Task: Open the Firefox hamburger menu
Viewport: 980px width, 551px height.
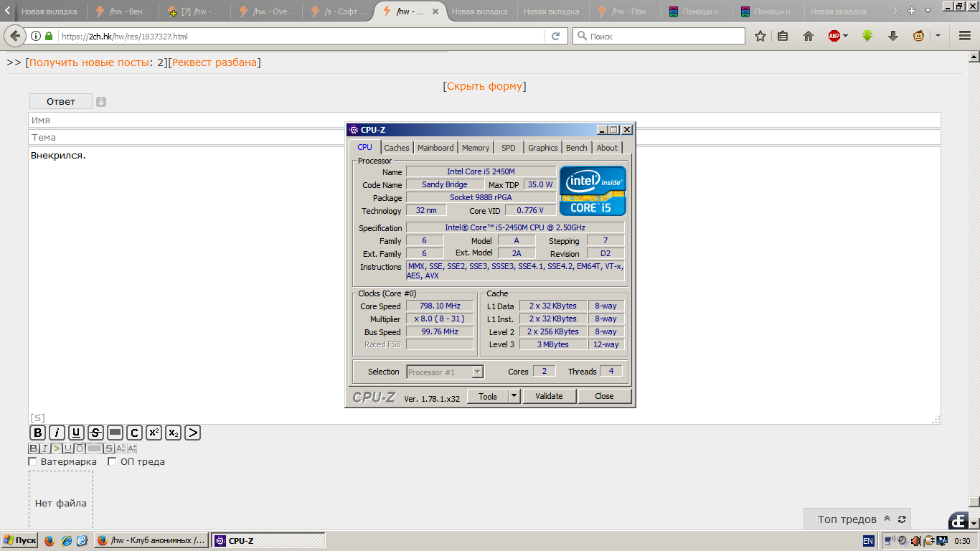Action: pyautogui.click(x=964, y=36)
